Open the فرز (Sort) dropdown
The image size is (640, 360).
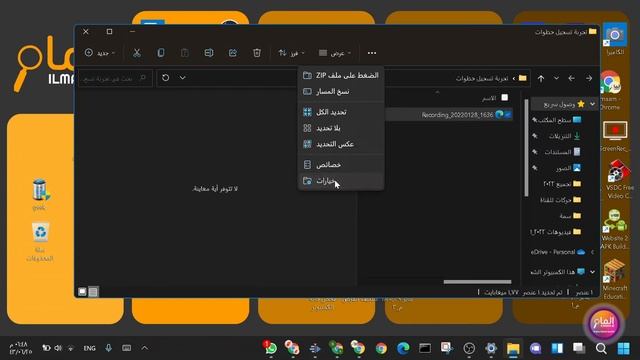291,53
